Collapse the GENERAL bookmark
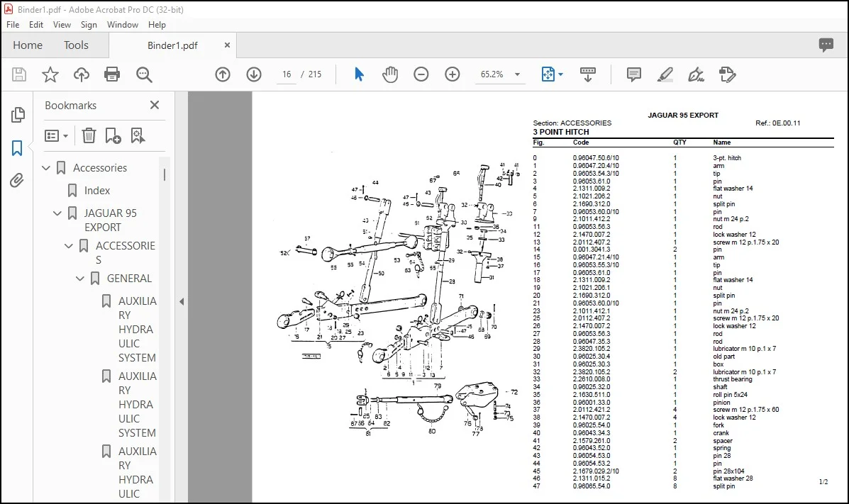The width and height of the screenshot is (849, 504). click(80, 279)
